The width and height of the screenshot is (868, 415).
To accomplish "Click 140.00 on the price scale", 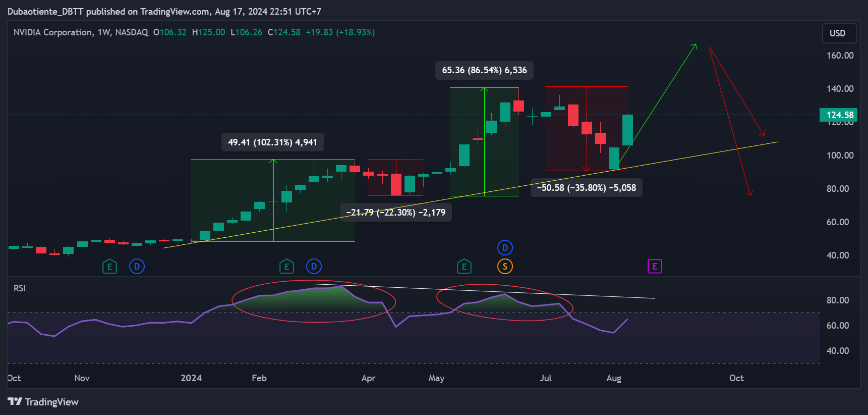I will tap(840, 89).
